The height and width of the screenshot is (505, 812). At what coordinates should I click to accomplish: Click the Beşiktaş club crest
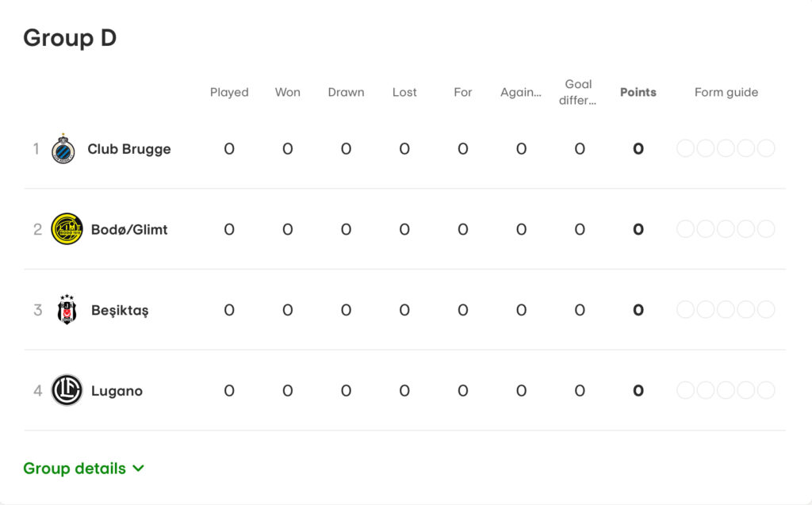(67, 310)
